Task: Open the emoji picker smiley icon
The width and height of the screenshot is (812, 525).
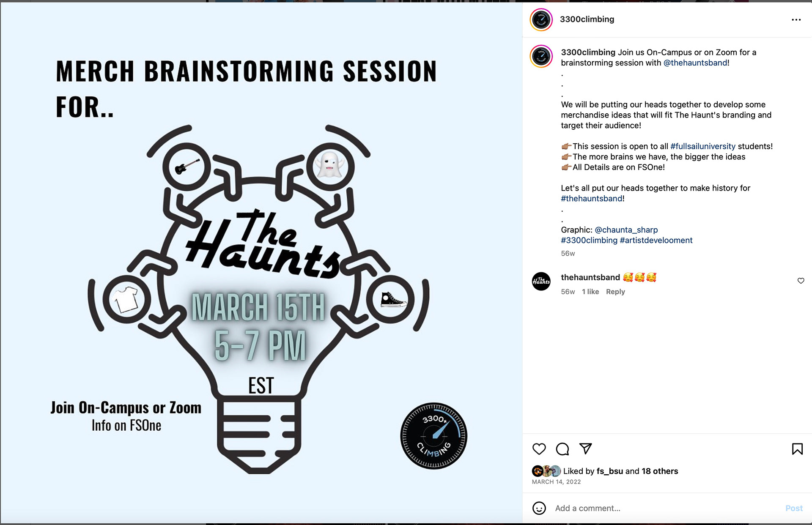Action: click(x=539, y=508)
